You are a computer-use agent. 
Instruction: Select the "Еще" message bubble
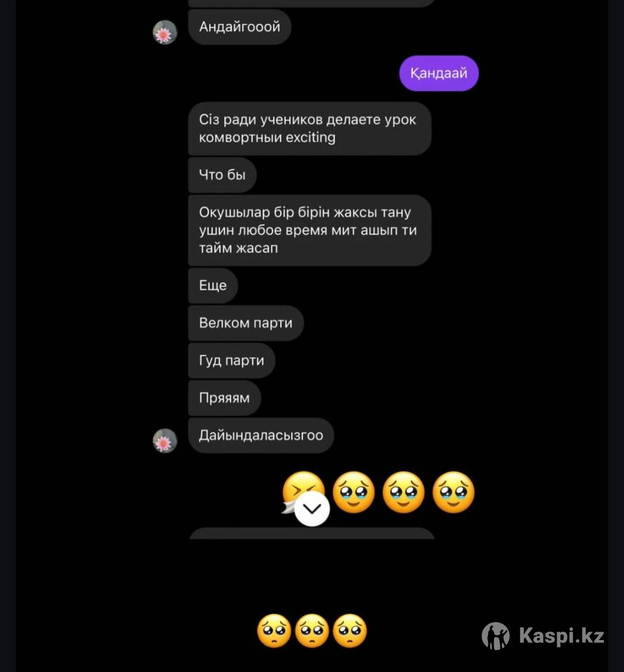(213, 286)
